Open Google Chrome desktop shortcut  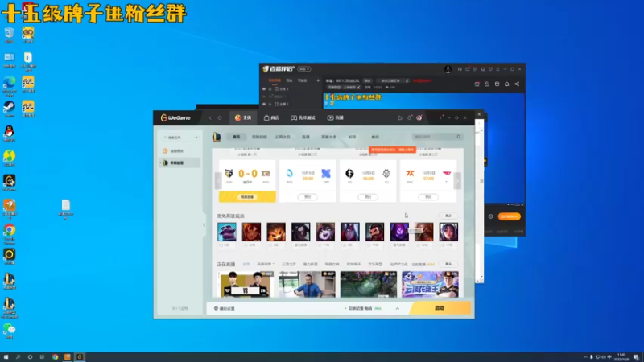pos(9,233)
